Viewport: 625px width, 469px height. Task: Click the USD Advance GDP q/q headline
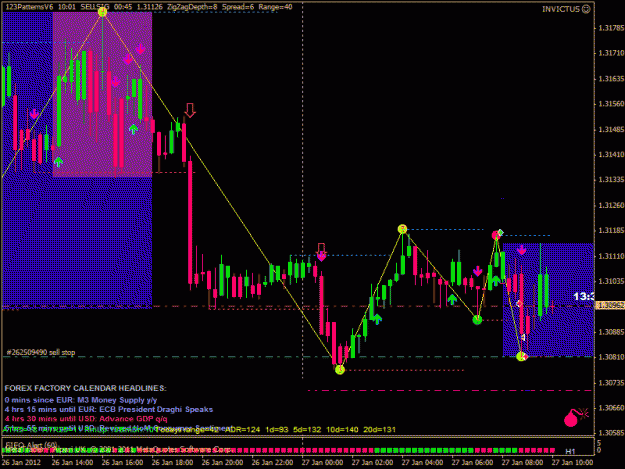pos(86,419)
